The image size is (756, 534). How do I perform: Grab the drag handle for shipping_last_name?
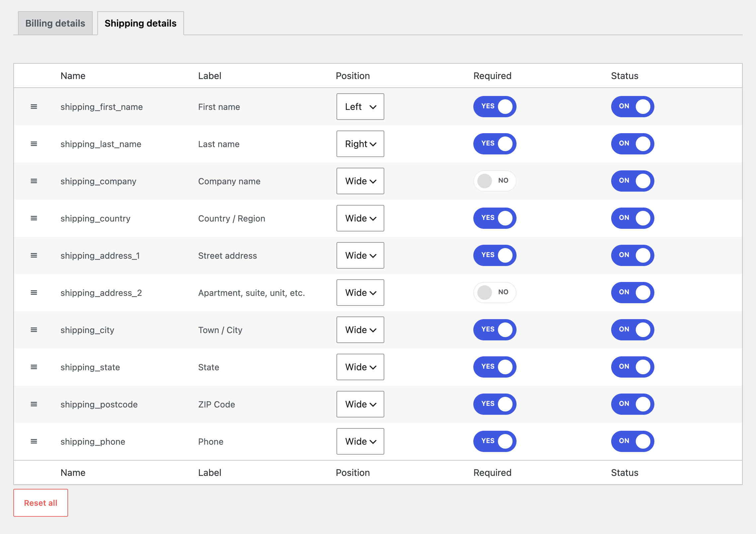tap(34, 144)
